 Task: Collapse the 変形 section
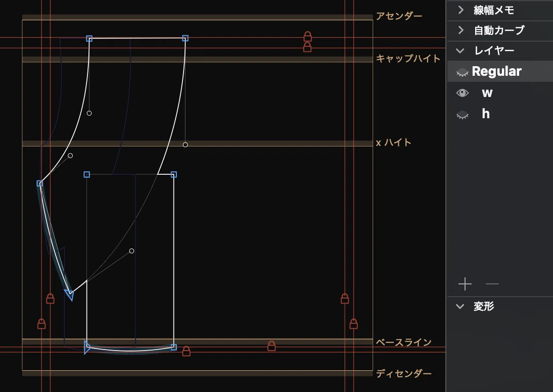click(460, 306)
